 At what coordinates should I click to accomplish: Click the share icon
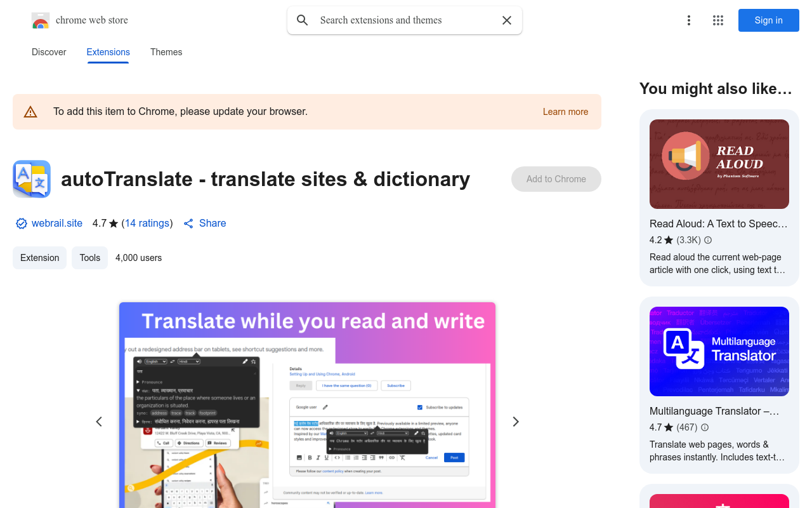[188, 224]
